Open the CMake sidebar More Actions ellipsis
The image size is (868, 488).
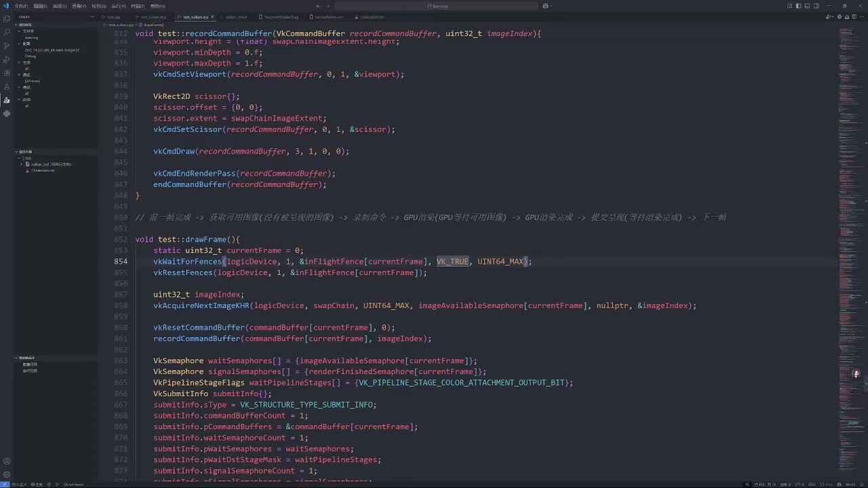tap(92, 16)
